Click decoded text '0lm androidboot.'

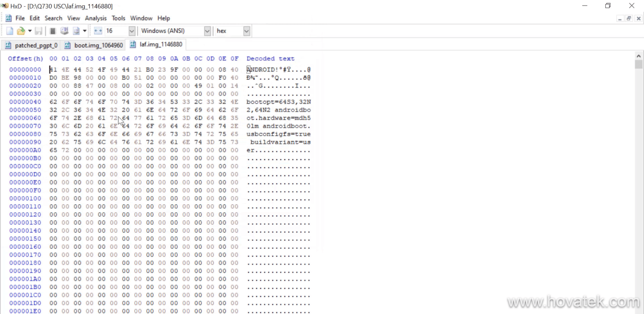[x=279, y=126]
